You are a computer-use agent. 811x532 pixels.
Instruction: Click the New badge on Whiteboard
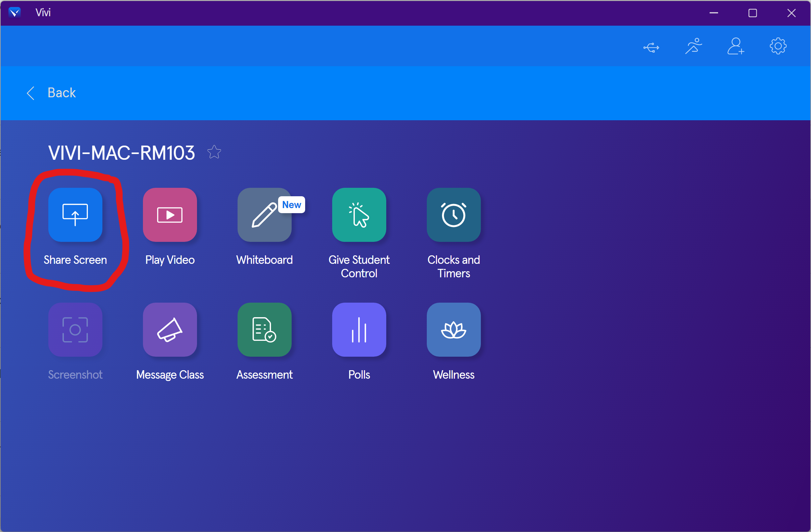pyautogui.click(x=291, y=205)
